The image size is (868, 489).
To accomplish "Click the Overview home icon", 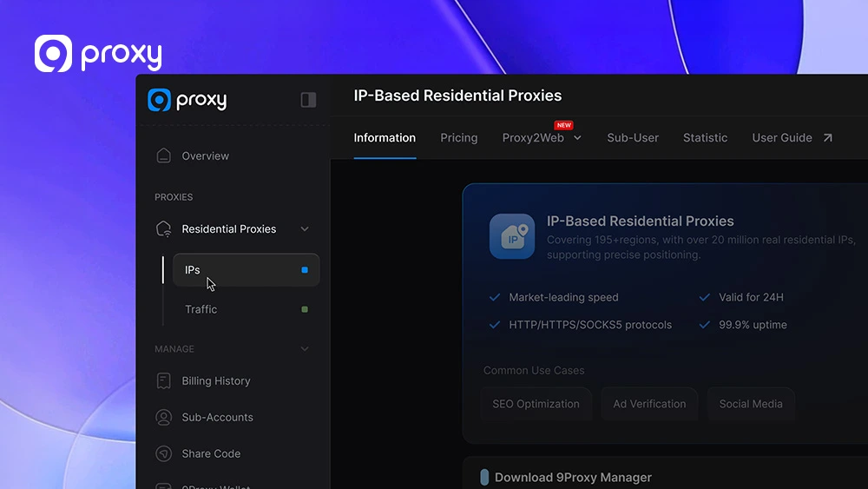I will pos(163,155).
